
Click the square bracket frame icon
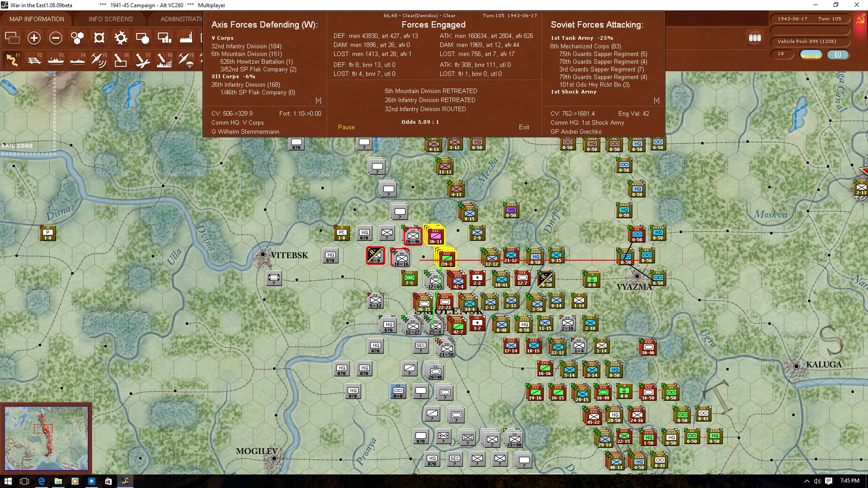[x=99, y=38]
